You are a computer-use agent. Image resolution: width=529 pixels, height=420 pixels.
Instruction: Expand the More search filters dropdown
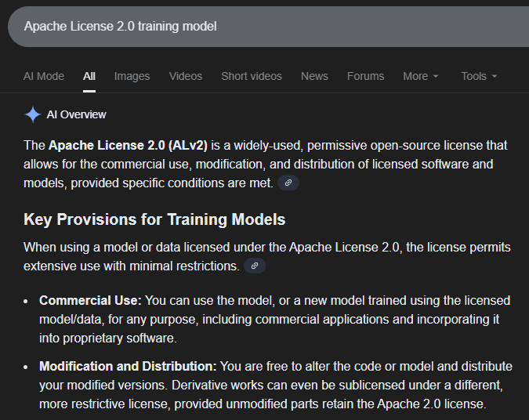(x=420, y=76)
